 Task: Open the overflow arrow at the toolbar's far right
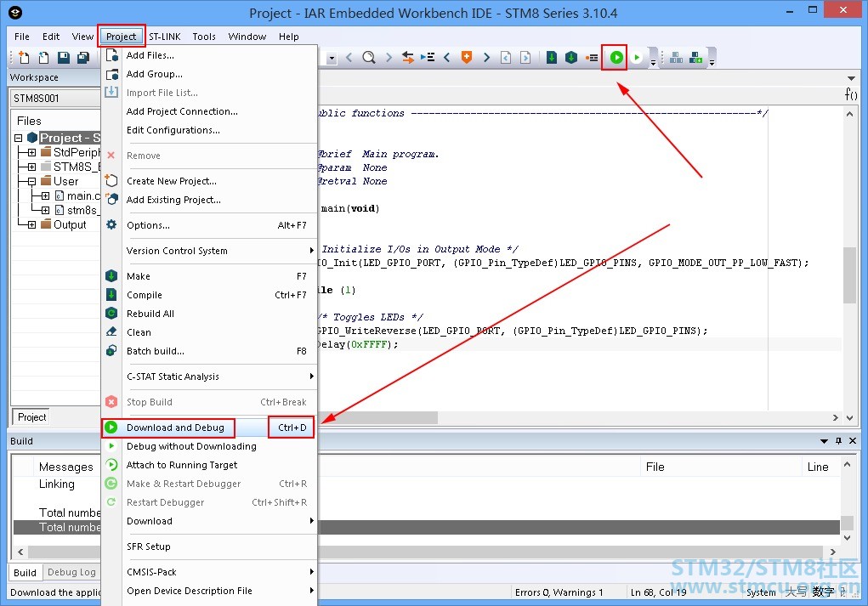pyautogui.click(x=712, y=63)
